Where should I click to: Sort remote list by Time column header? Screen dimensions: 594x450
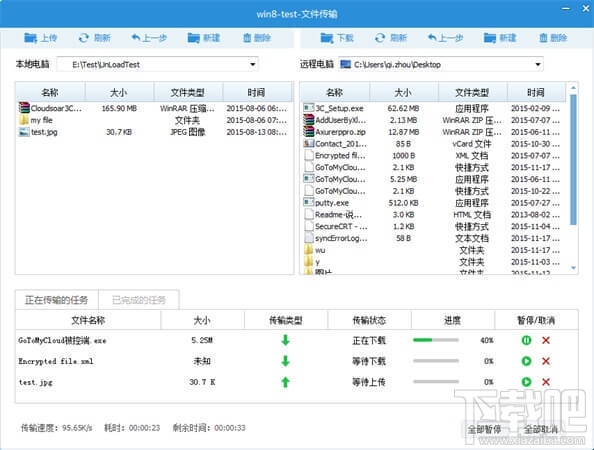[536, 92]
